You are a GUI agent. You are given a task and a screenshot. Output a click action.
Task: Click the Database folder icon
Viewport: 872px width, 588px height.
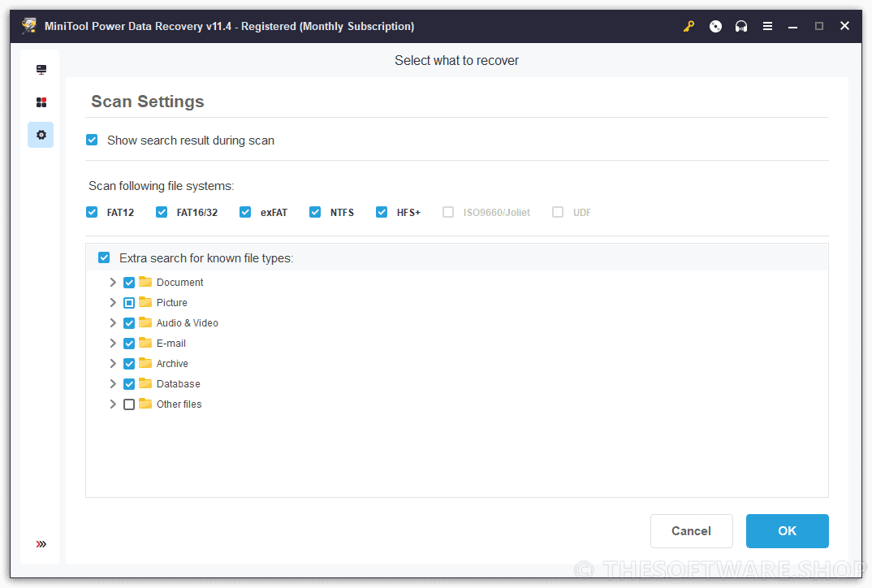tap(145, 383)
